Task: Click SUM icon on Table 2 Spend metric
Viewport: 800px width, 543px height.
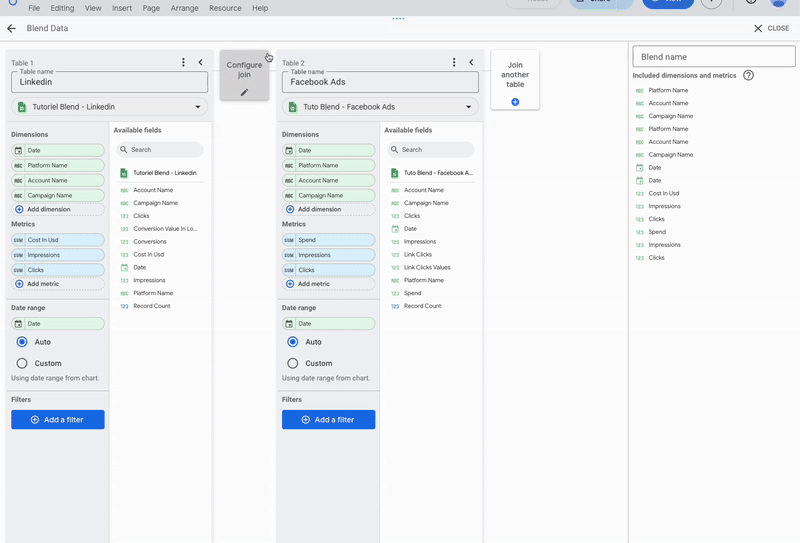Action: pyautogui.click(x=289, y=240)
